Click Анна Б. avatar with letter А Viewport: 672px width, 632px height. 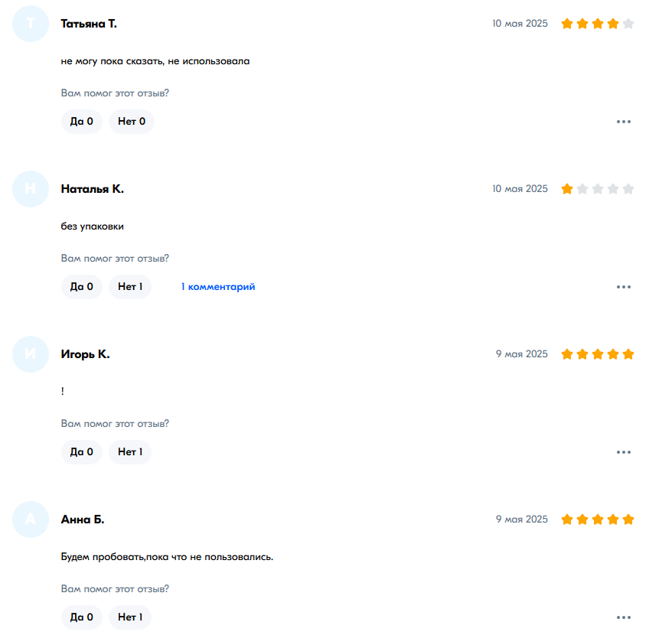[x=31, y=520]
